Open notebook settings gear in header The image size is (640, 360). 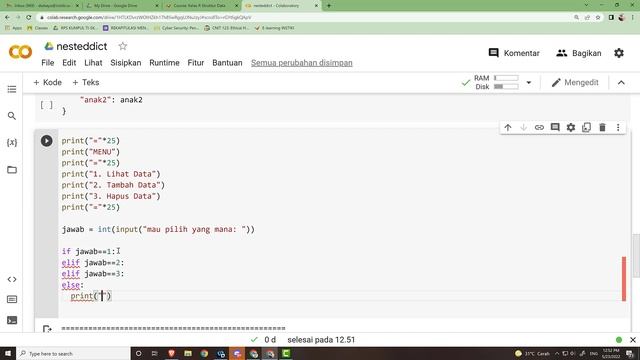click(619, 53)
